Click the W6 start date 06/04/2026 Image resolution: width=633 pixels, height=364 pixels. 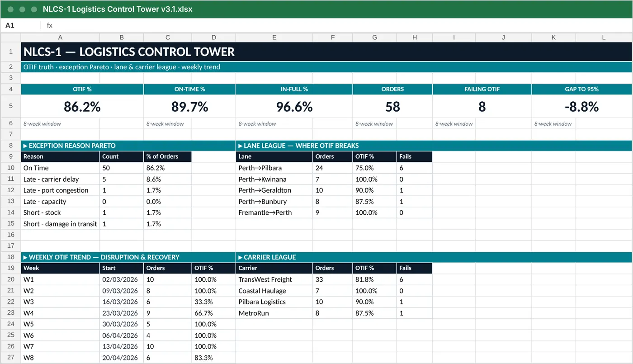122,336
